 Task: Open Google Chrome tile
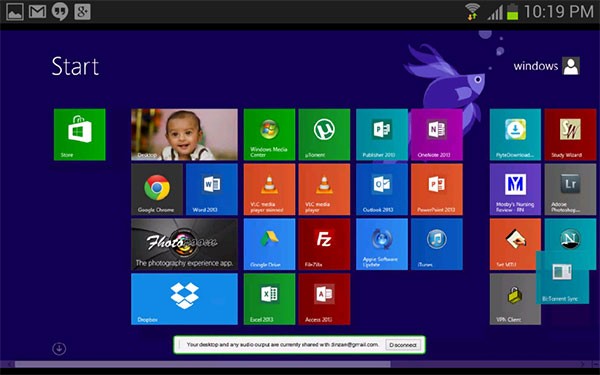157,189
